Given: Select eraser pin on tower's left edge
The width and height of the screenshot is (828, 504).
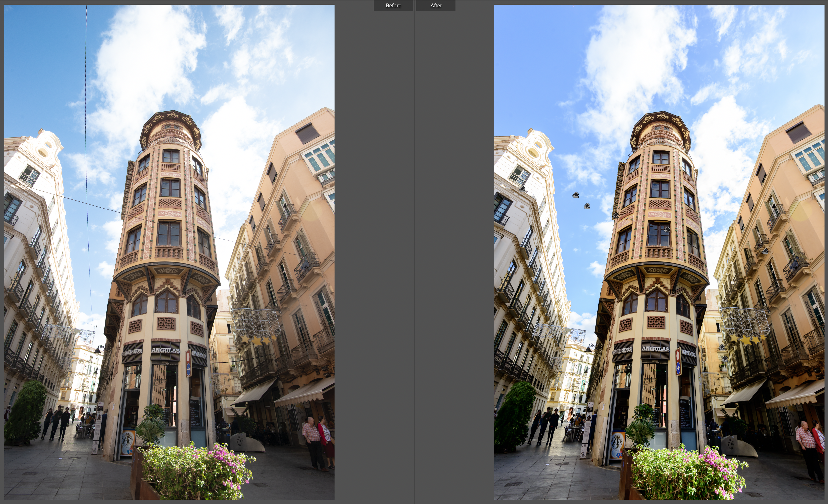Looking at the screenshot, I should point(616,215).
